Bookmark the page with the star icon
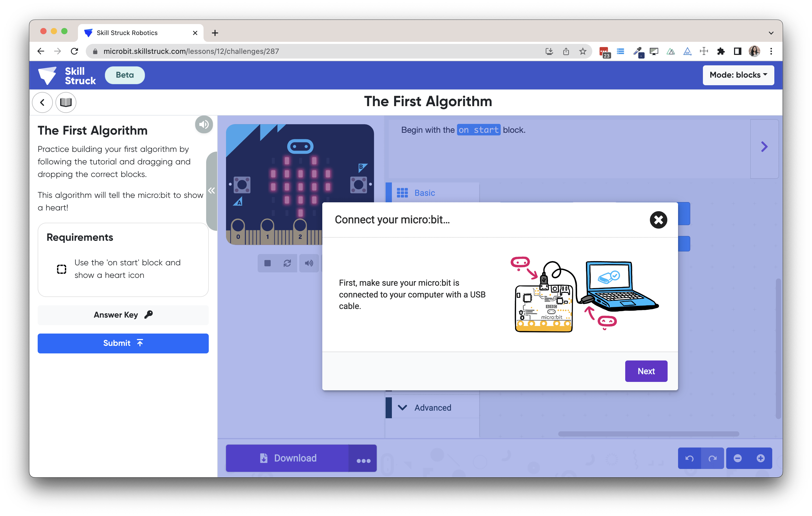The height and width of the screenshot is (516, 812). click(583, 51)
